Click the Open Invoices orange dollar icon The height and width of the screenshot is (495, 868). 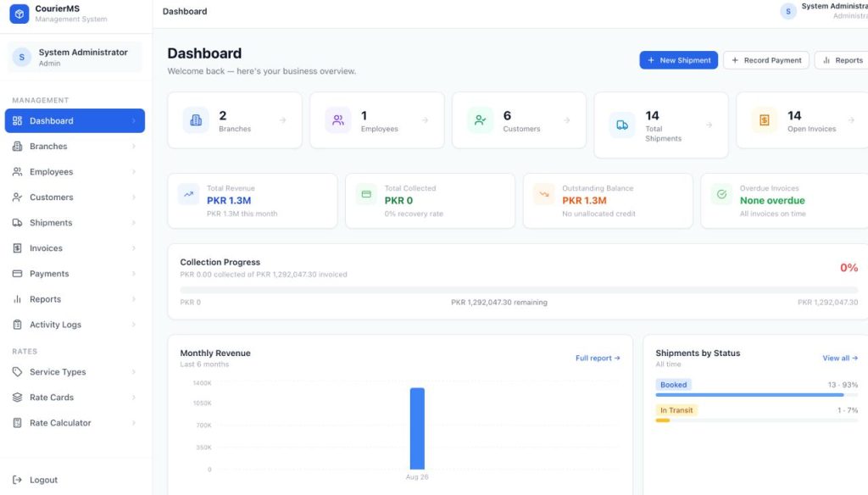(764, 120)
